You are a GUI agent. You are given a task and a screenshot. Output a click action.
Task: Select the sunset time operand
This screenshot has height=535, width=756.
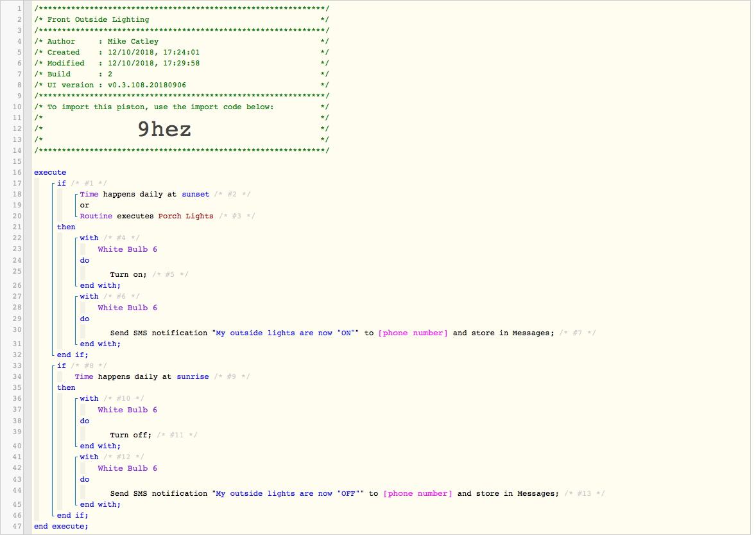pyautogui.click(x=195, y=194)
